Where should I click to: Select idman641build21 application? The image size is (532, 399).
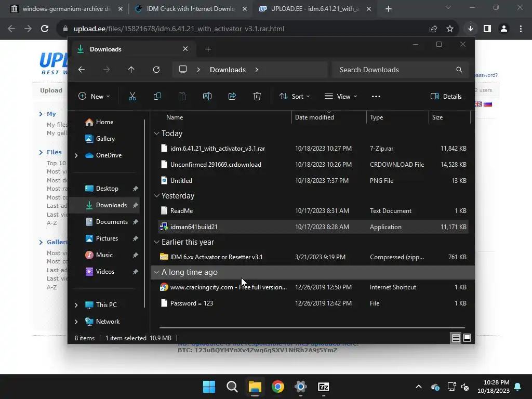[x=313, y=227]
